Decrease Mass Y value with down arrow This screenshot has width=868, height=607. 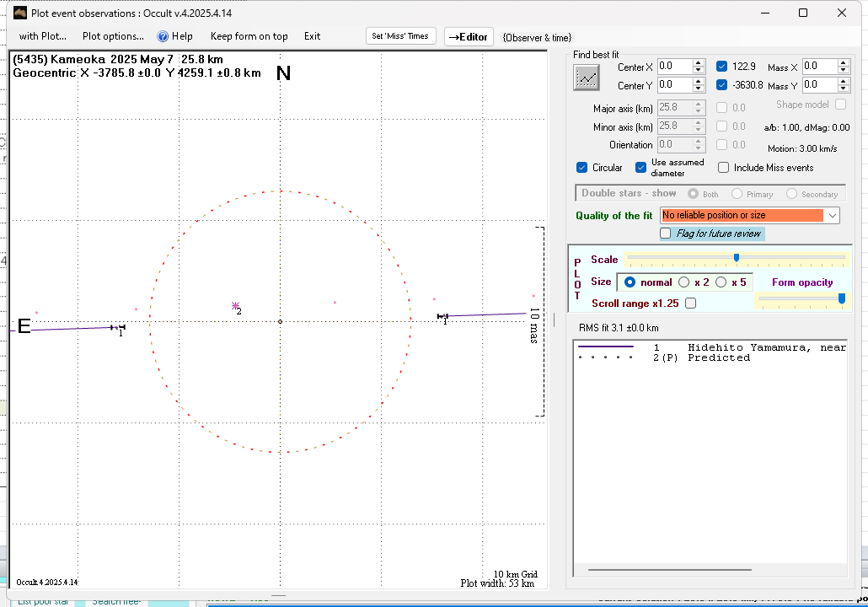click(843, 89)
